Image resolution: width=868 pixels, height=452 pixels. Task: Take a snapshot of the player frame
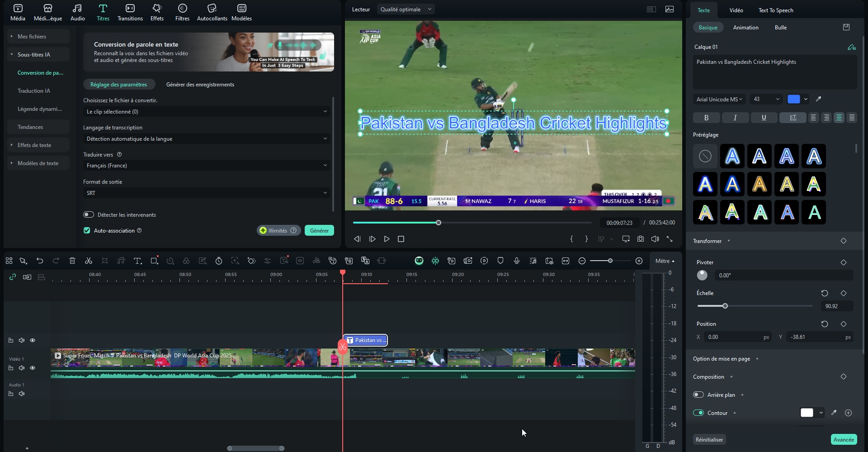click(x=640, y=239)
